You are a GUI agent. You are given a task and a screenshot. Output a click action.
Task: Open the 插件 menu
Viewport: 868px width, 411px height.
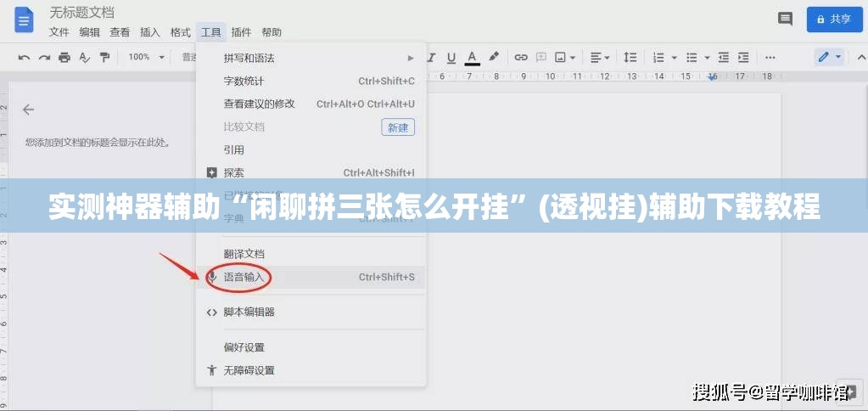point(241,32)
